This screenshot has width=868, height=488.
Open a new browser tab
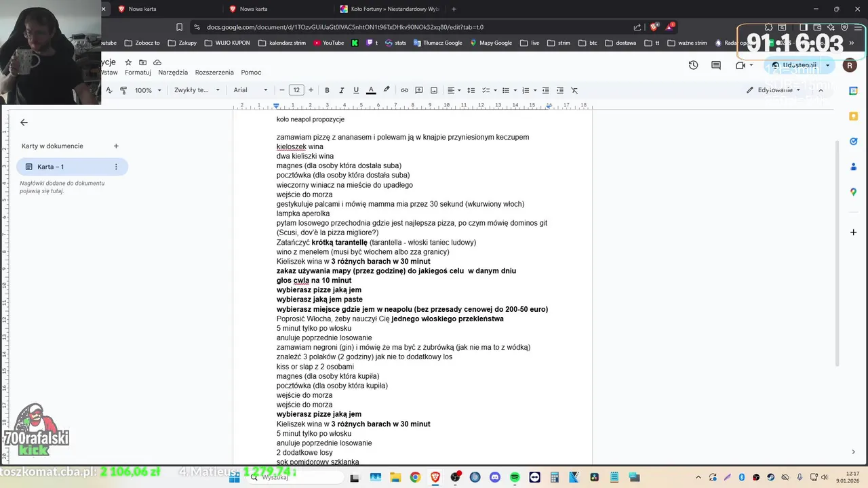tap(454, 9)
